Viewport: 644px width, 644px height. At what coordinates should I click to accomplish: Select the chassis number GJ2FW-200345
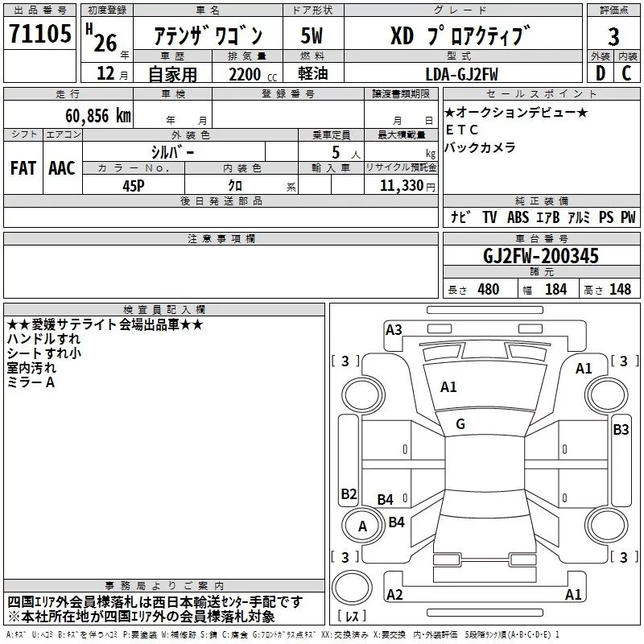[540, 256]
